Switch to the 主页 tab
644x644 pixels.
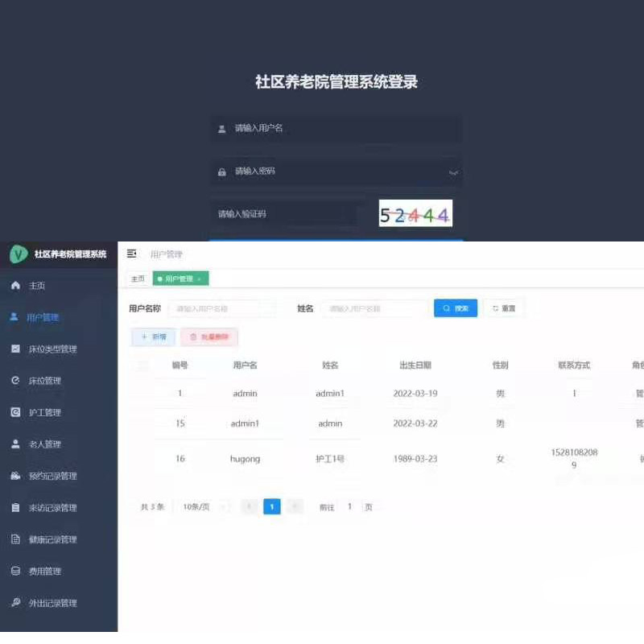(138, 279)
